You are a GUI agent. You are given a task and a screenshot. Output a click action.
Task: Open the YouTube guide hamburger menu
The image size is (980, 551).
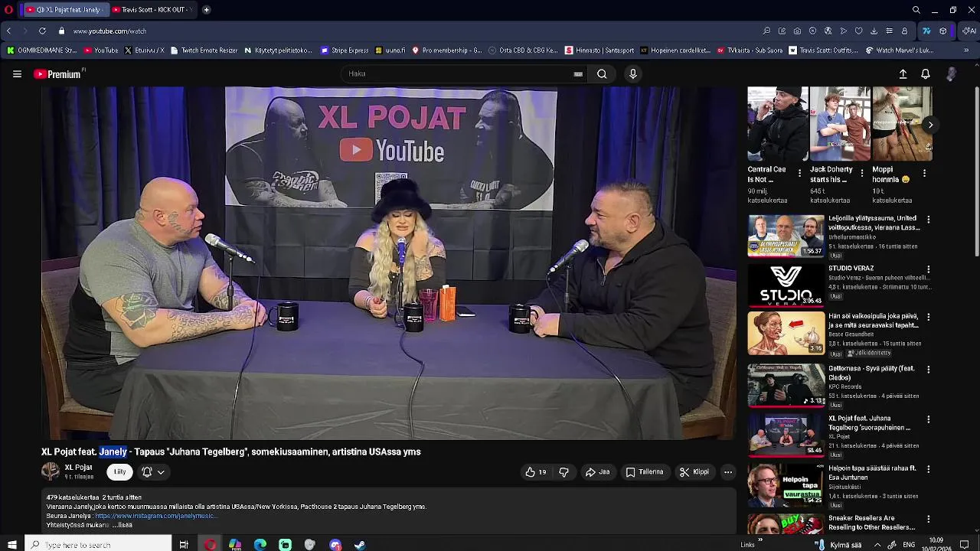(17, 74)
